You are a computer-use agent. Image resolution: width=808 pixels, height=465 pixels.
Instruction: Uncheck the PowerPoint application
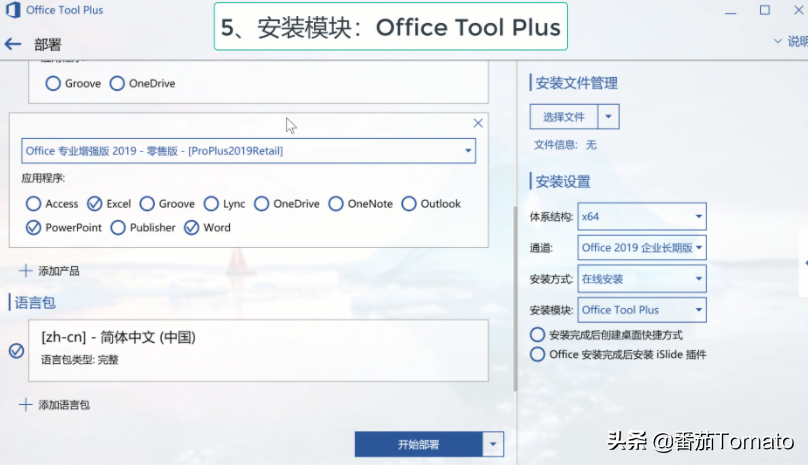(33, 227)
